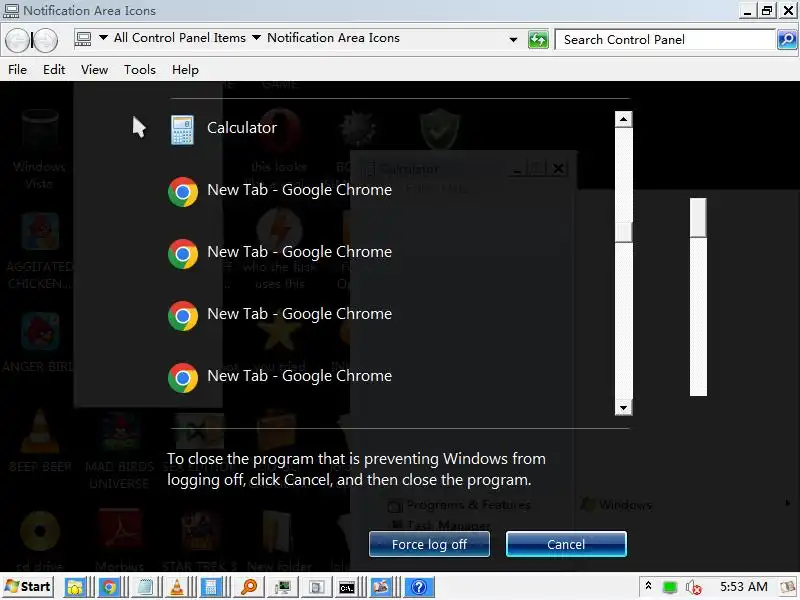The image size is (800, 600).
Task: Click Cancel to stop logging off
Action: [566, 544]
